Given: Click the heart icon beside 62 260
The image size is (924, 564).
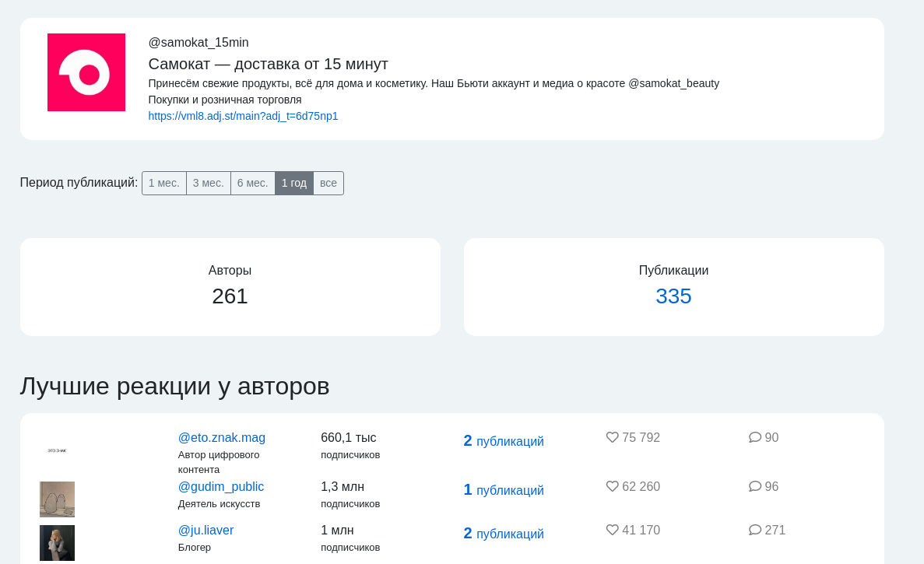Looking at the screenshot, I should [613, 486].
